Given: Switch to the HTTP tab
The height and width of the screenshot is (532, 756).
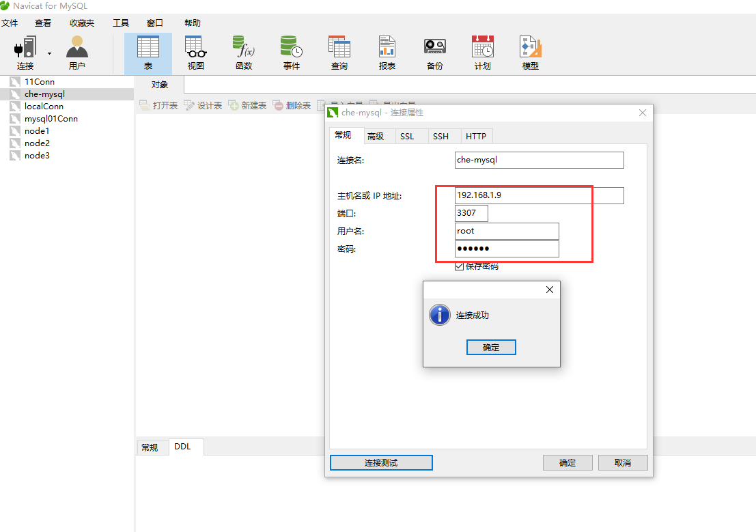Looking at the screenshot, I should tap(476, 137).
